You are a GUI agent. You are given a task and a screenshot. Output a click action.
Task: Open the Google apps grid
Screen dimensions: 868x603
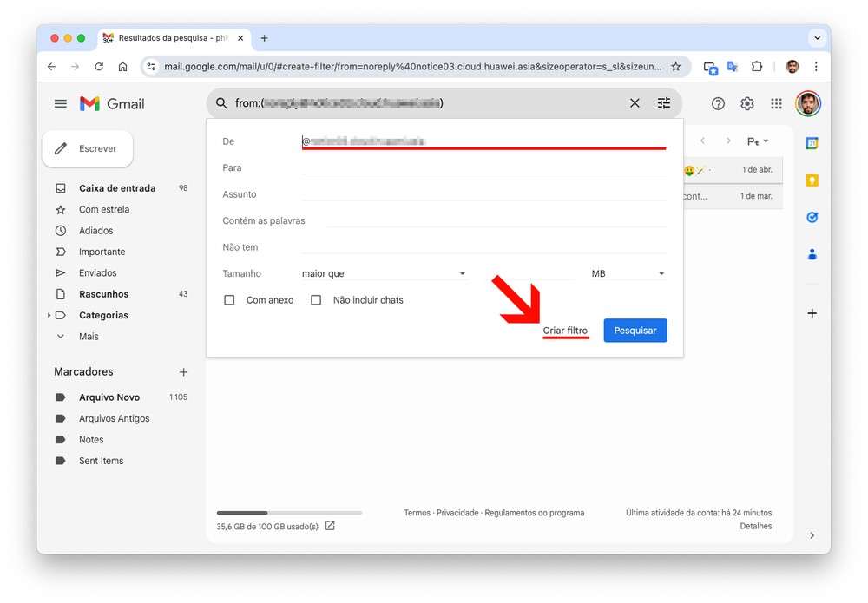pyautogui.click(x=776, y=104)
